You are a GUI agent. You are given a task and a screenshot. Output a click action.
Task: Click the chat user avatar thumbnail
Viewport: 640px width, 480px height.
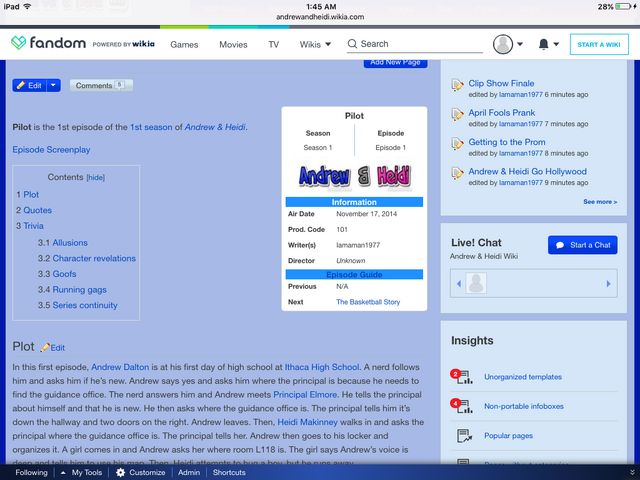476,283
